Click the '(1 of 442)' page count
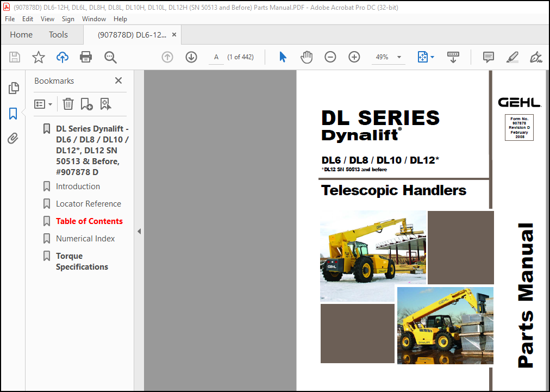550x392 pixels. (240, 57)
